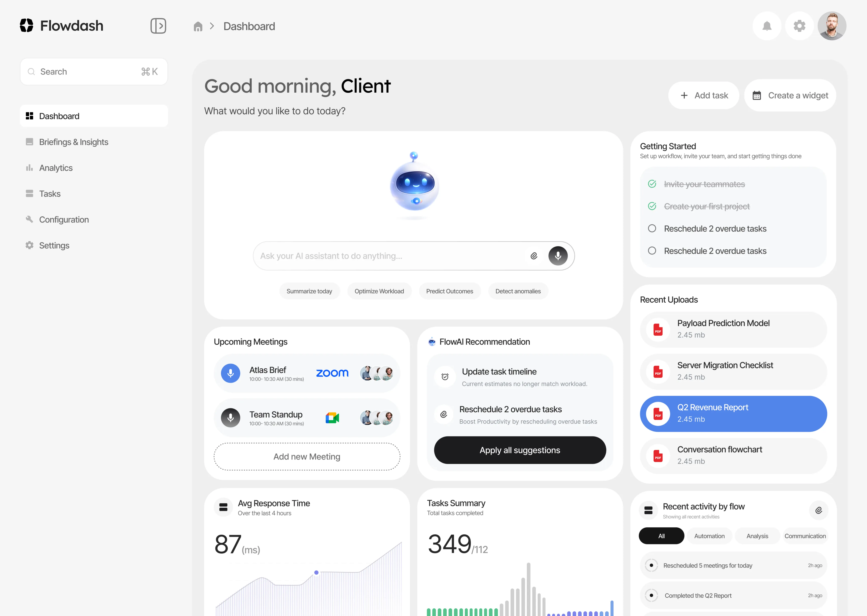This screenshot has width=867, height=616.
Task: Click the Zoom icon on Atlas Brief meeting
Action: pos(332,373)
